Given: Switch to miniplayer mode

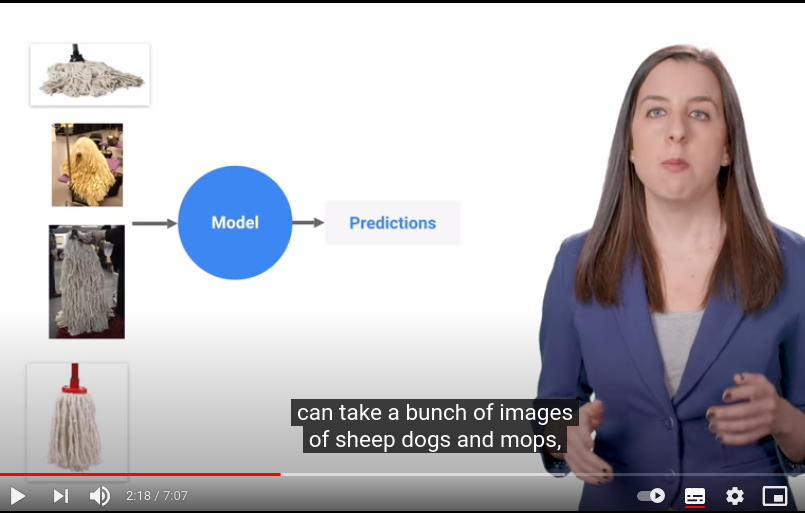Looking at the screenshot, I should 775,496.
